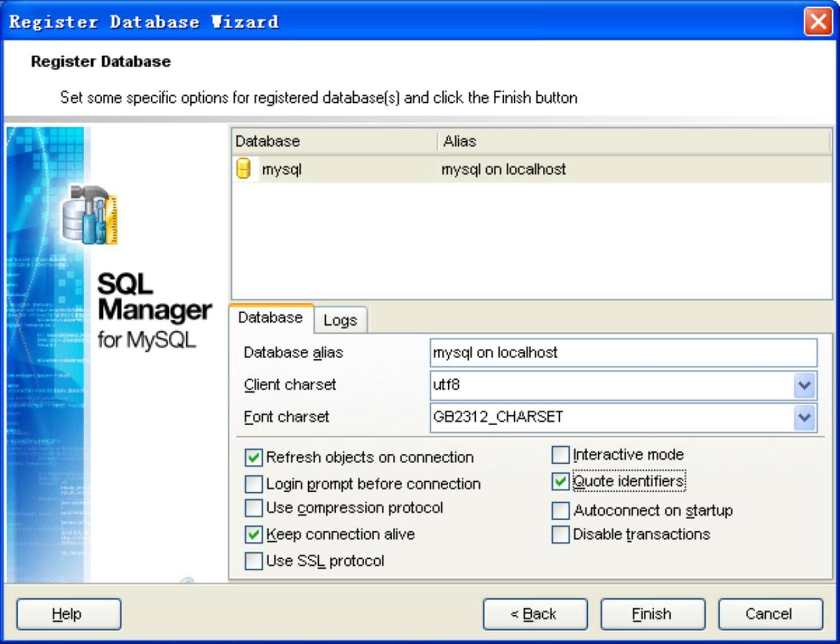This screenshot has height=644, width=840.
Task: Open the Font charset dropdown arrow
Action: point(805,417)
